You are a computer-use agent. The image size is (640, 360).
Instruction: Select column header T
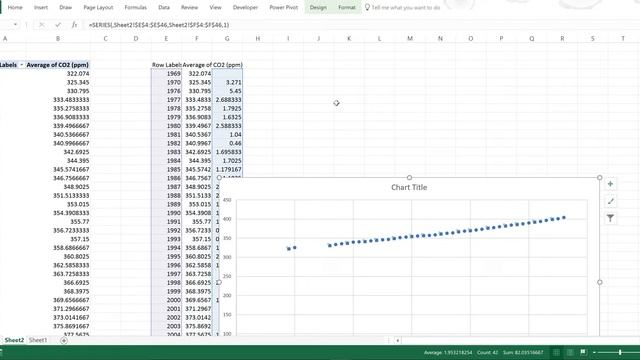coord(623,38)
